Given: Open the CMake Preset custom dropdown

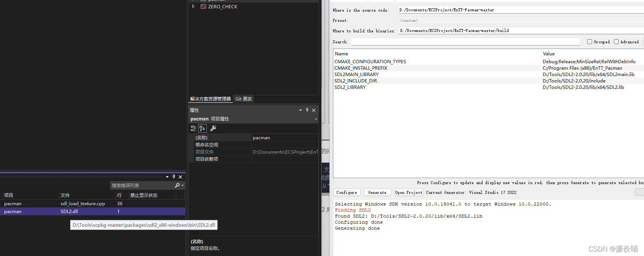Looking at the screenshot, I should (521, 20).
